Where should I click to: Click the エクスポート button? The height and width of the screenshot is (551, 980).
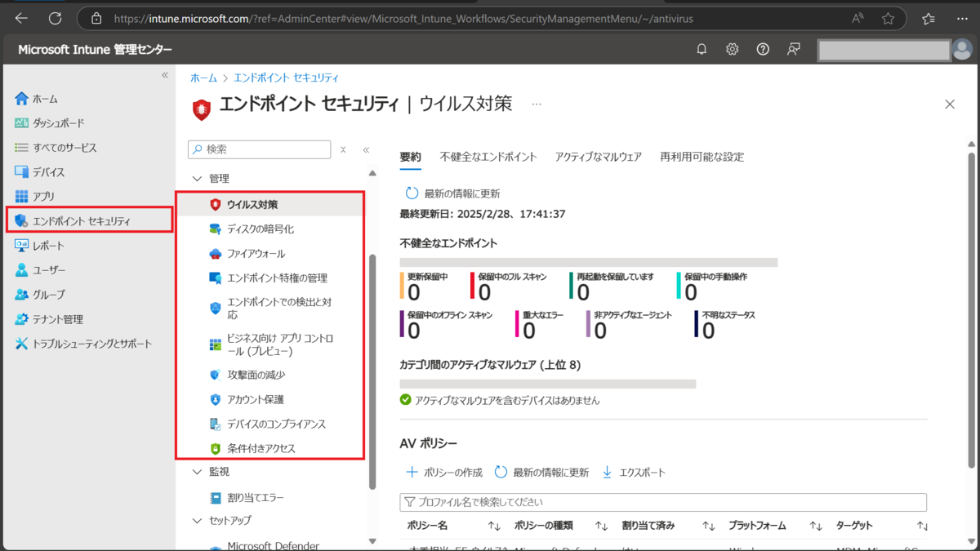tap(634, 473)
